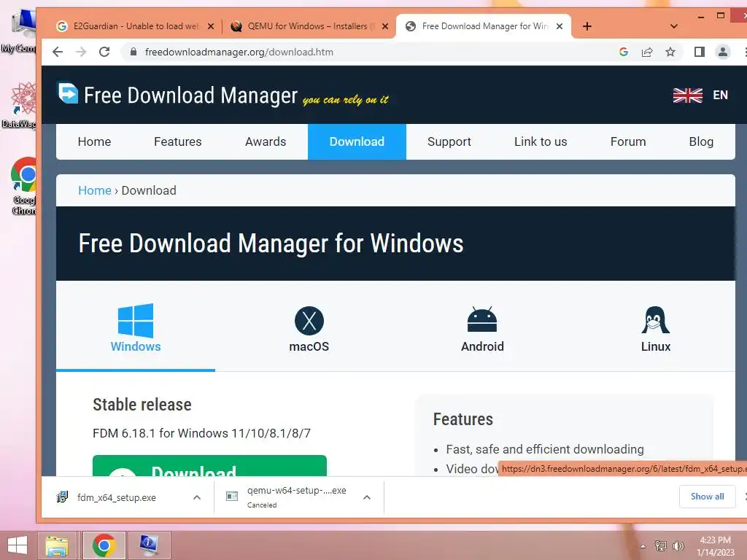
Task: Close the Free Download Manager tab
Action: click(x=560, y=26)
